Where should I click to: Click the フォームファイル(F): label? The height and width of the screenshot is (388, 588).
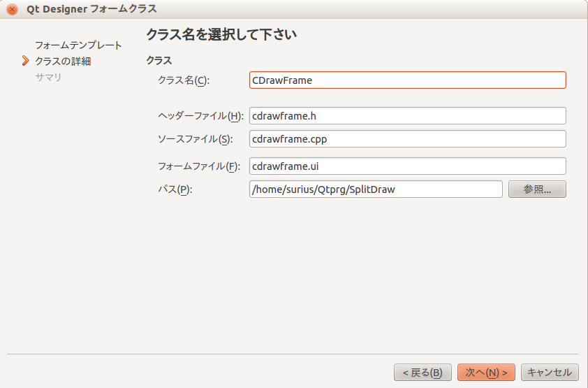point(199,166)
